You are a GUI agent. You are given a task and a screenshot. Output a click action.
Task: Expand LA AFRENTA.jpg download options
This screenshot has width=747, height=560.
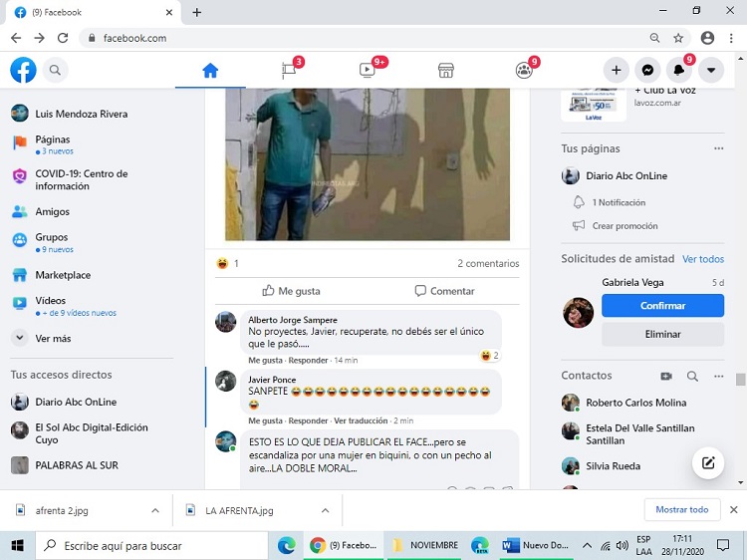click(x=326, y=510)
